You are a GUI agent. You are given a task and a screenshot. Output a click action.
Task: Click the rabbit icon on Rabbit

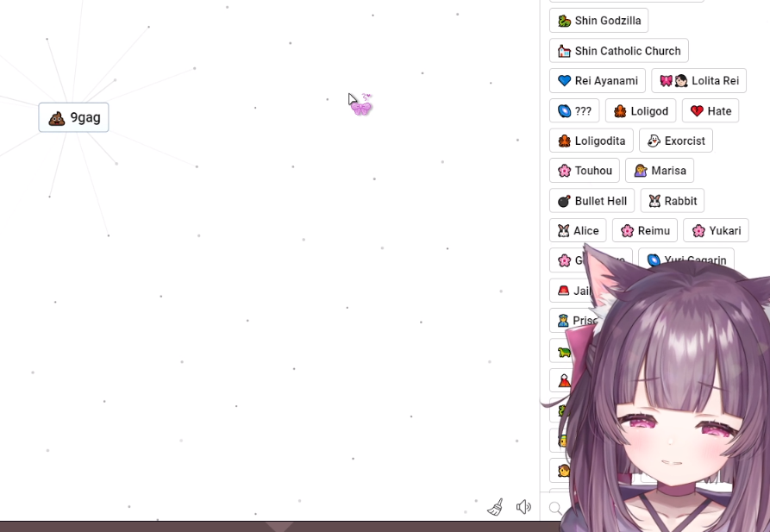point(654,201)
